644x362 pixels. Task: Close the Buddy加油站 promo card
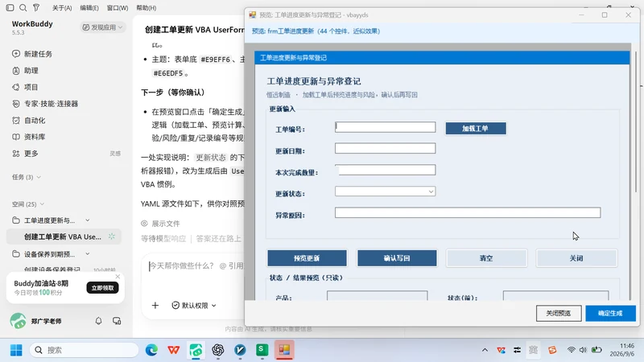coord(118,277)
